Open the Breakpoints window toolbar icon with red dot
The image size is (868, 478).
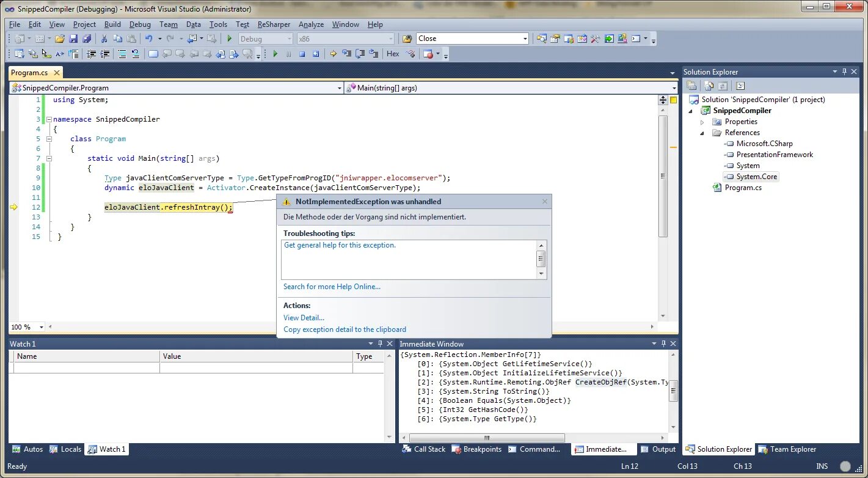tap(428, 54)
